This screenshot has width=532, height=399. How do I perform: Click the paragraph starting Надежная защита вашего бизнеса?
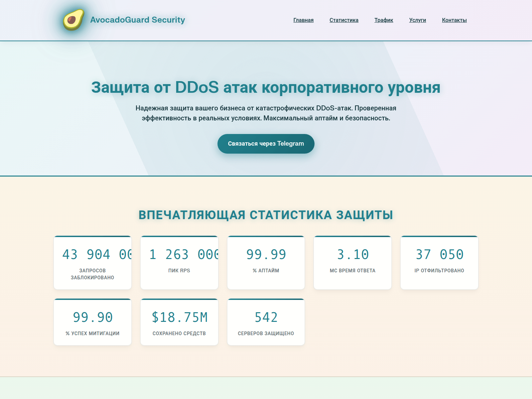(266, 113)
